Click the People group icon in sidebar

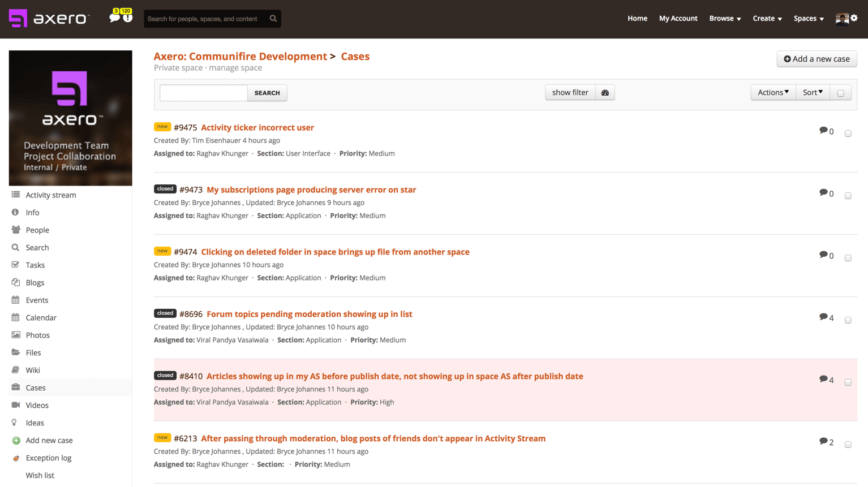(16, 230)
